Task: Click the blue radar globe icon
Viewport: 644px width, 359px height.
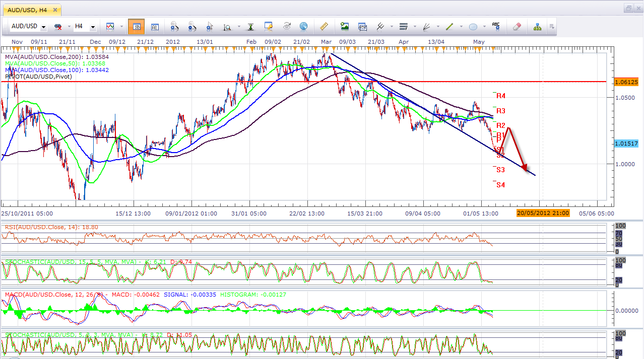Action: click(x=303, y=26)
